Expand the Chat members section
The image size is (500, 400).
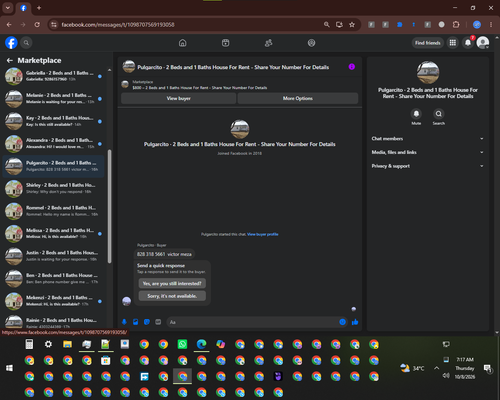coord(428,139)
